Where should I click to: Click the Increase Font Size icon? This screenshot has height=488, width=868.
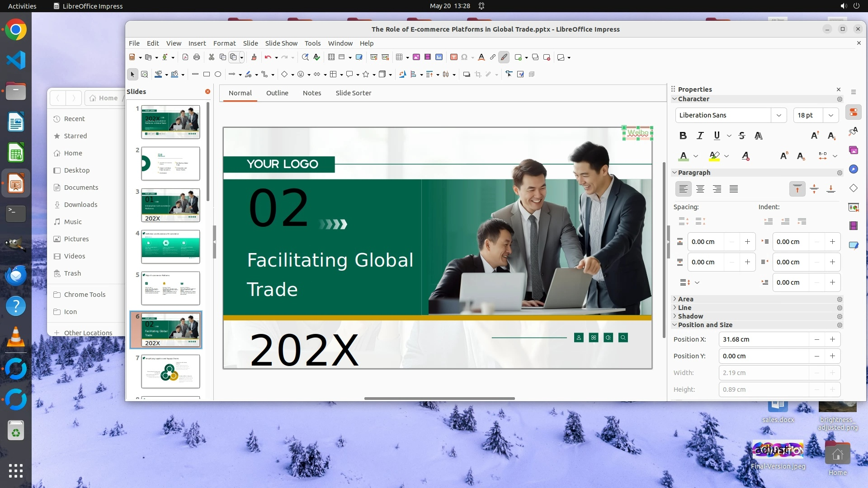pyautogui.click(x=815, y=136)
